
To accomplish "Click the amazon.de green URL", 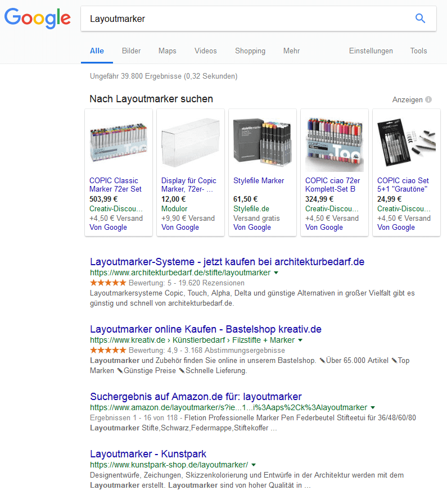I will [228, 407].
